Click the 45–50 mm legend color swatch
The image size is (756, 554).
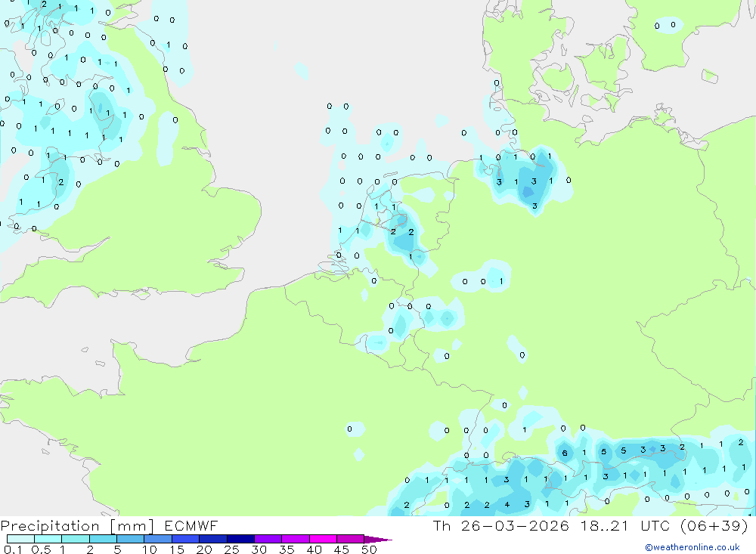(351, 539)
